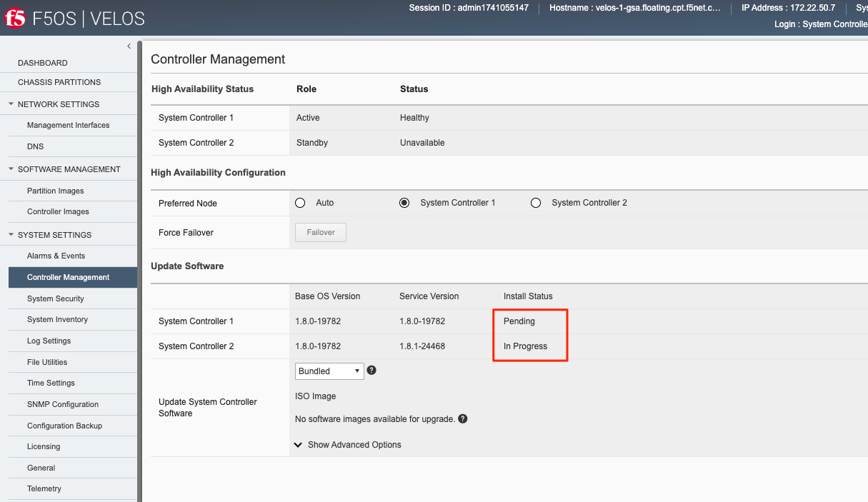Screen dimensions: 868x502
Task: Open the DNS settings page
Action: tap(36, 146)
